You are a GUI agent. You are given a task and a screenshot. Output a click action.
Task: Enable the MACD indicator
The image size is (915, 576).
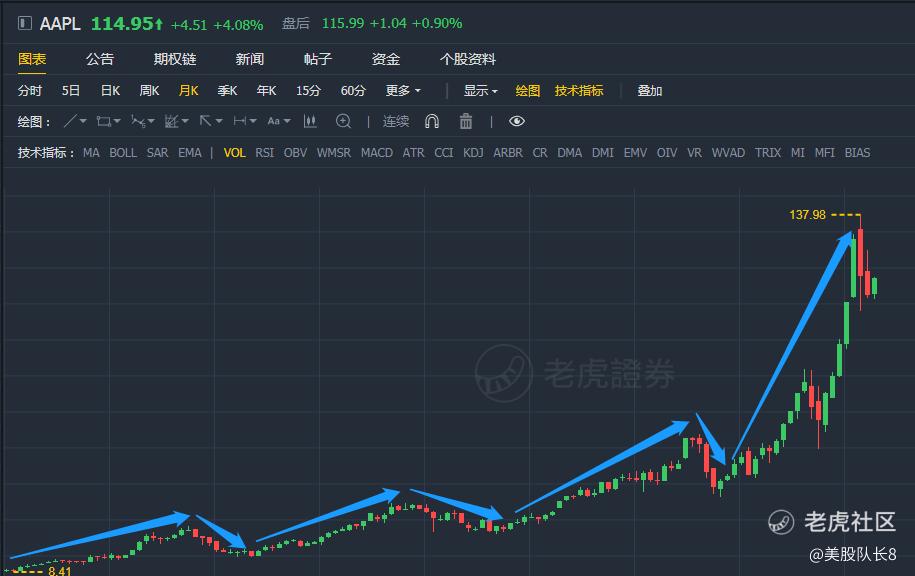[377, 153]
